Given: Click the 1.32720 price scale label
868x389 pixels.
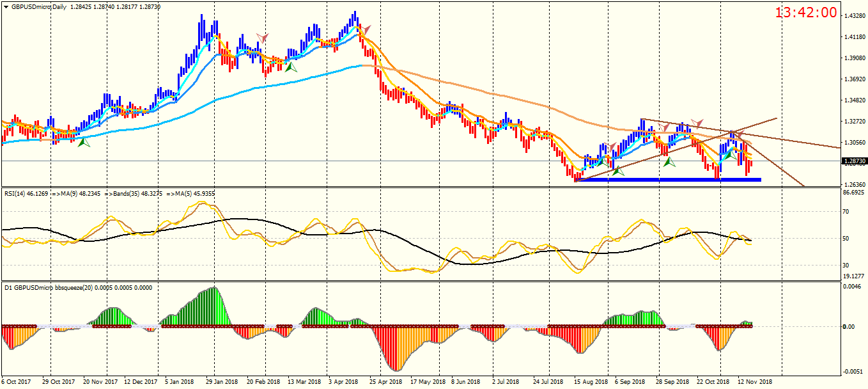Looking at the screenshot, I should [855, 122].
